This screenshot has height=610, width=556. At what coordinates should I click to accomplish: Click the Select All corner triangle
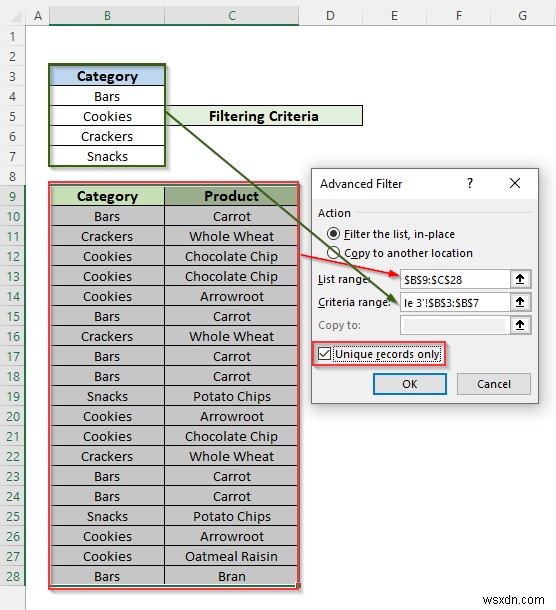click(16, 16)
